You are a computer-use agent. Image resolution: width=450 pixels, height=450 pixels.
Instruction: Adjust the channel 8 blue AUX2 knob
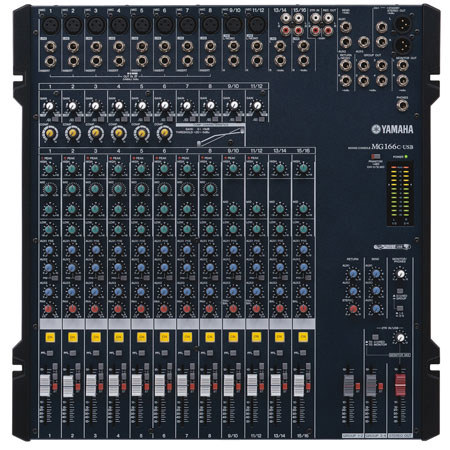pyautogui.click(x=210, y=268)
